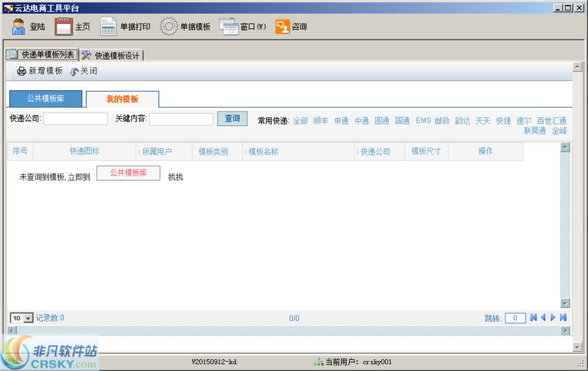Filter by 国通 courier link
Screen dimensions: 588x371
[402, 121]
